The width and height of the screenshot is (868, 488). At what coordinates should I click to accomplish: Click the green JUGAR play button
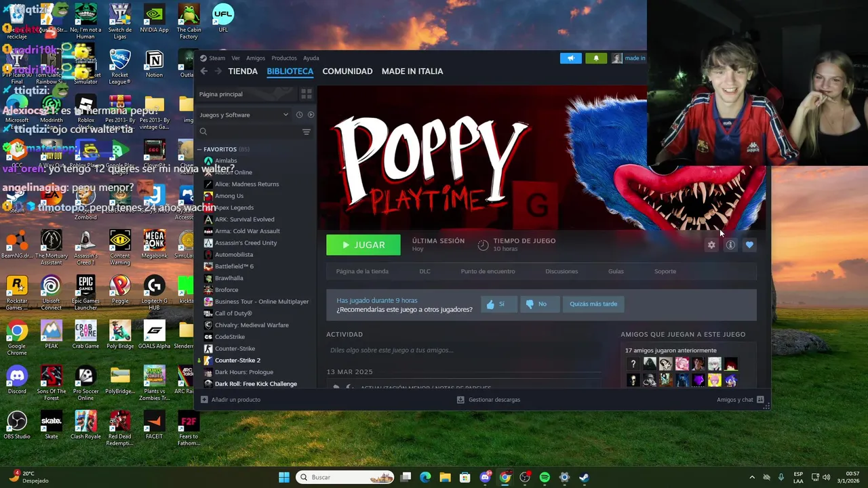[363, 245]
